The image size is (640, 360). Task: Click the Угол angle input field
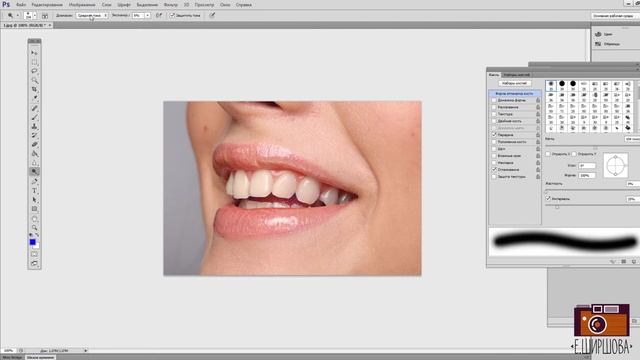(587, 165)
